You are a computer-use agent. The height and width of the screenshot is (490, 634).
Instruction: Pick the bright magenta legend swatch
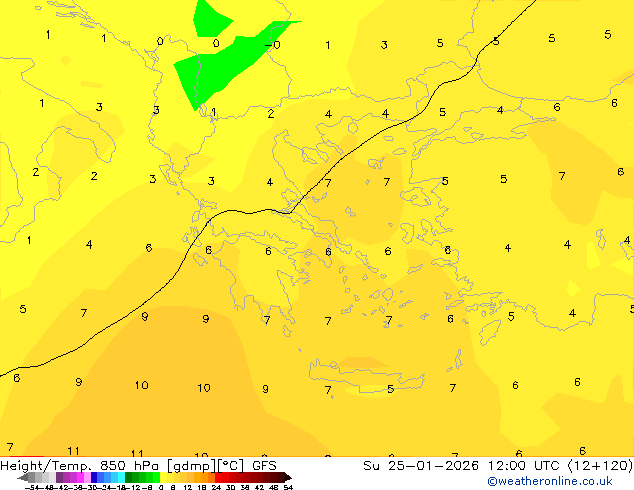(x=80, y=477)
